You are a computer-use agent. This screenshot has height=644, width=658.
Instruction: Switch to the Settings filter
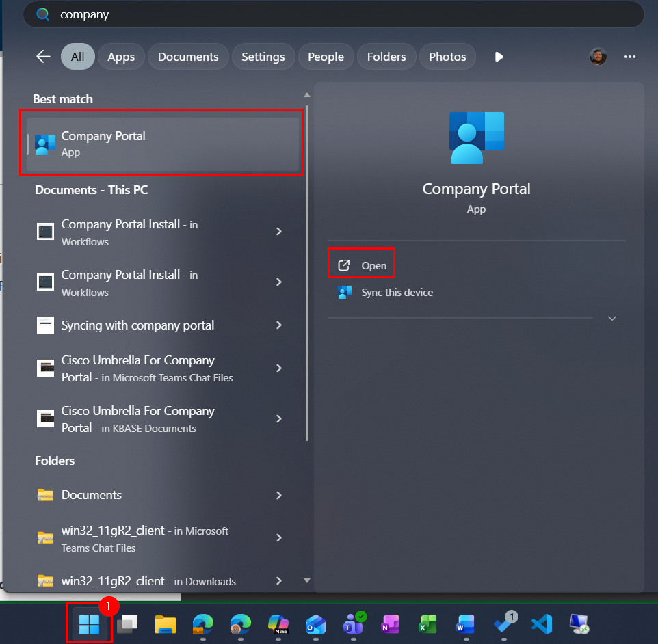coord(263,57)
